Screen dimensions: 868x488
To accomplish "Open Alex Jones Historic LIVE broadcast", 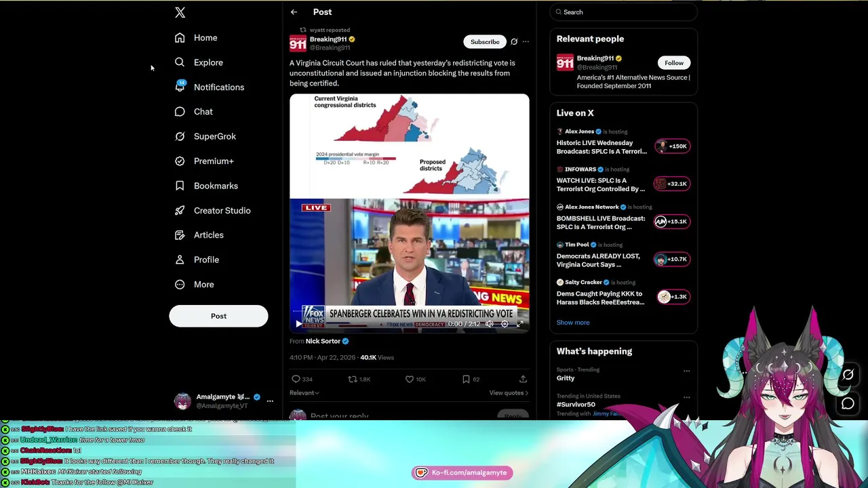I will [601, 147].
